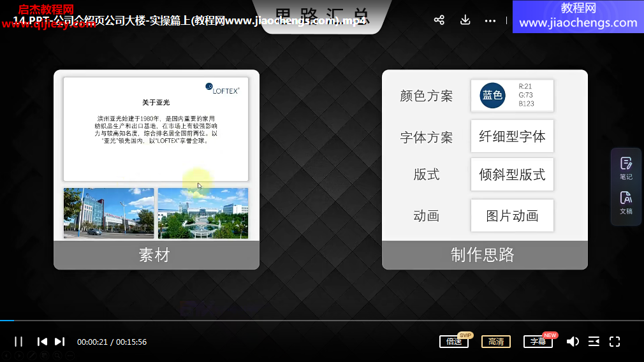Click the R:21 G:73 B:123 color values
This screenshot has width=644, height=362.
click(526, 95)
